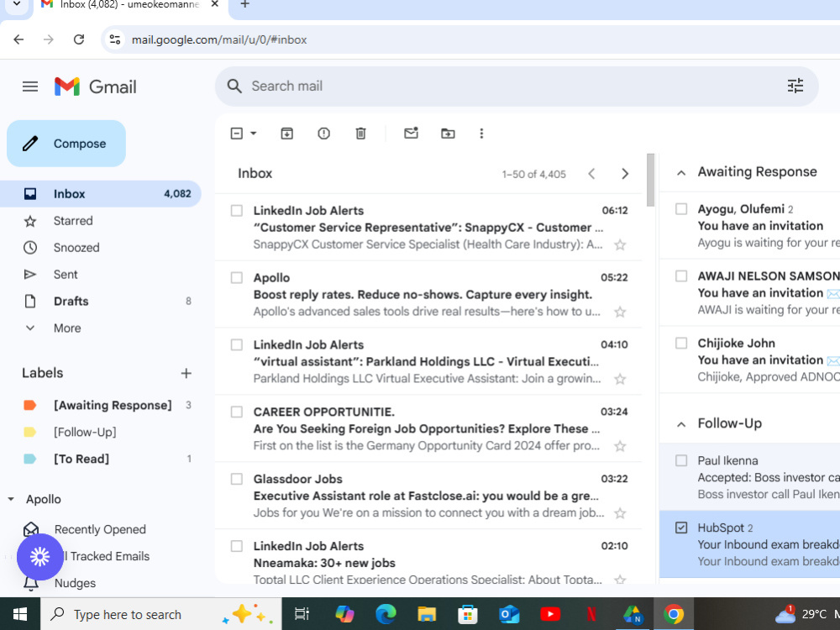Go to newer emails with left arrow
Image resolution: width=840 pixels, height=630 pixels.
pos(591,174)
